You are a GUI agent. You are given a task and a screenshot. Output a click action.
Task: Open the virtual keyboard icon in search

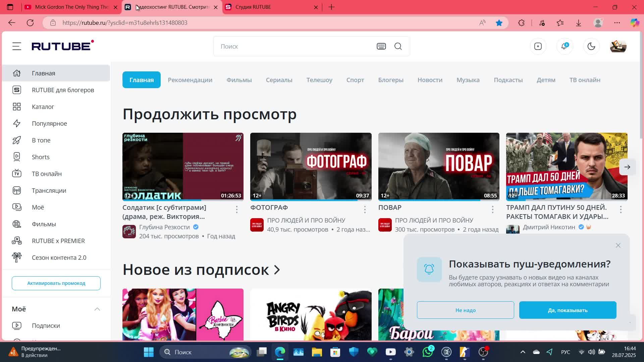(x=381, y=46)
